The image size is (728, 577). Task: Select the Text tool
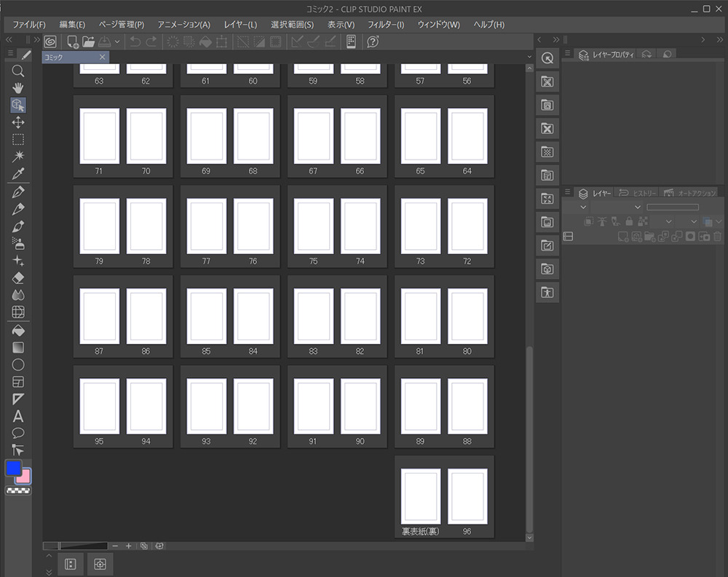(x=17, y=416)
